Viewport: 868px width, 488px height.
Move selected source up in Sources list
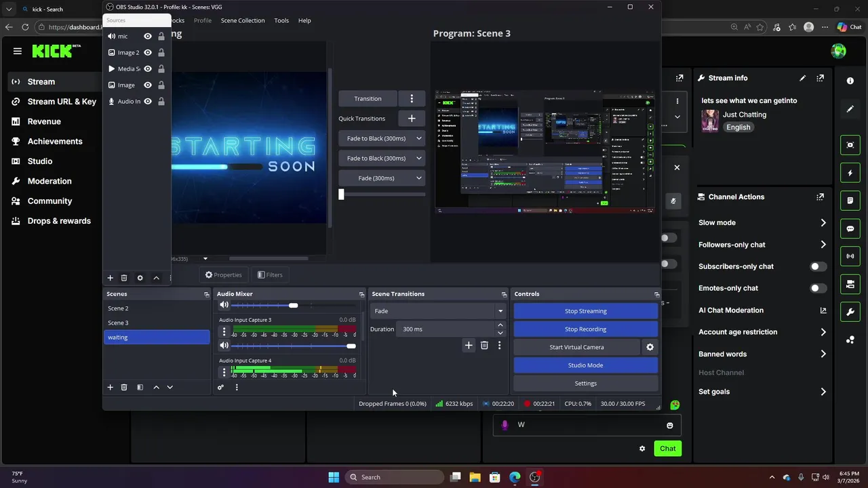[x=156, y=278]
